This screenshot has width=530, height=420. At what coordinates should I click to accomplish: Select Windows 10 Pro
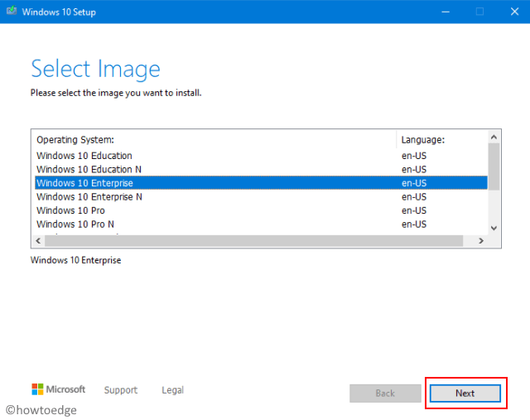click(x=261, y=210)
